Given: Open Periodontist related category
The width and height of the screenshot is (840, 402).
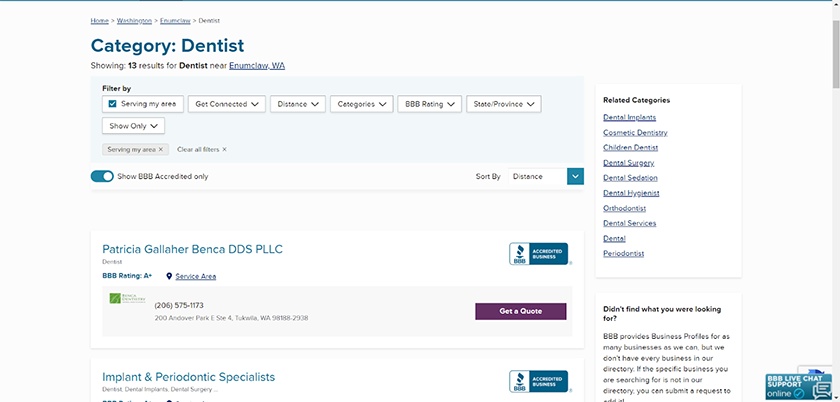Looking at the screenshot, I should coord(624,254).
